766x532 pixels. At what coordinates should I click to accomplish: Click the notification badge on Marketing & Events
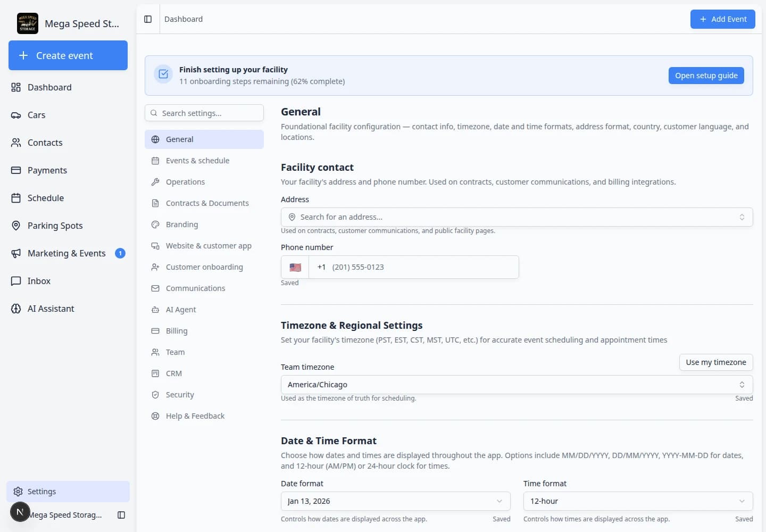point(120,253)
